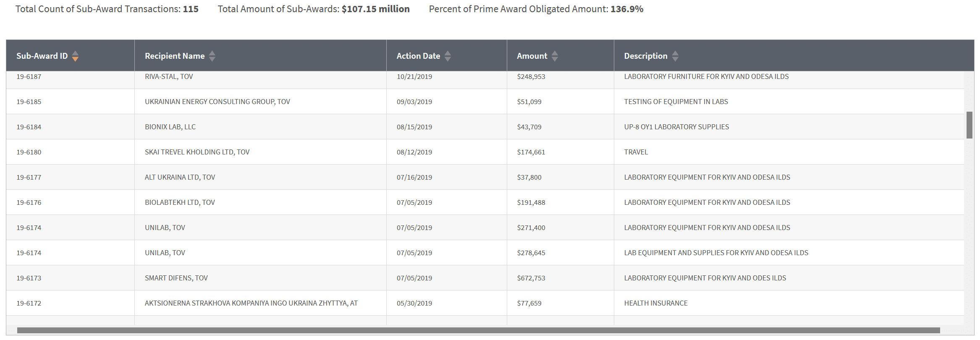Screen dimensions: 980x340
Task: Sort using Description column arrows
Action: tap(675, 56)
